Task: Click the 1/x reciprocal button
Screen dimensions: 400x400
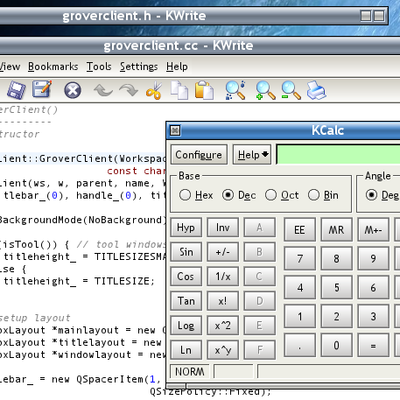Action: coord(223,276)
